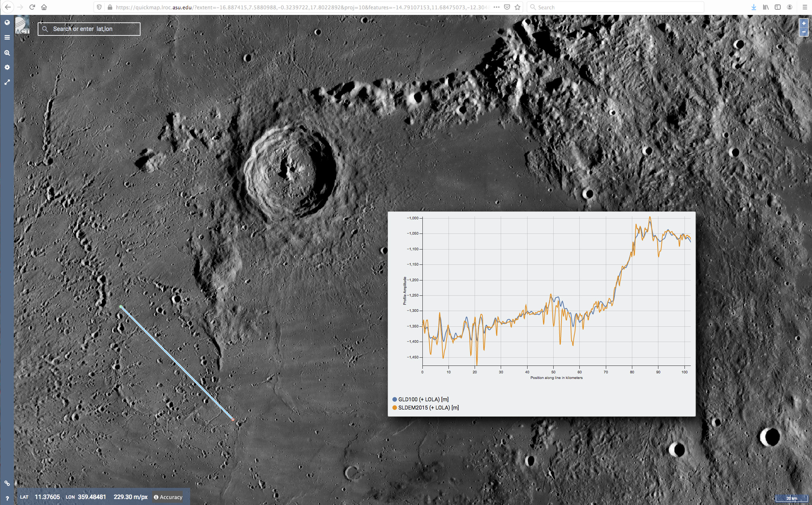The image size is (812, 505).
Task: Zoom in with the map plus button
Action: pos(804,23)
